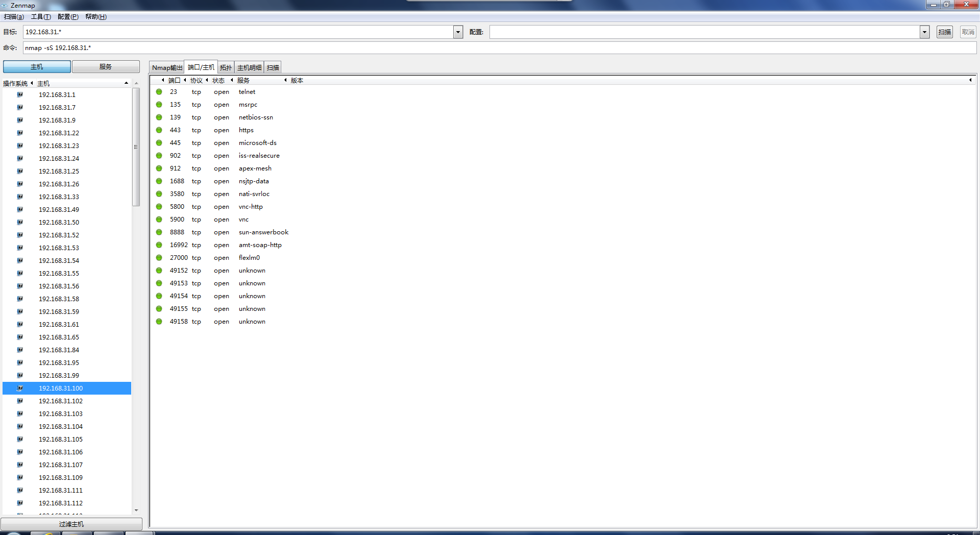This screenshot has height=535, width=980.
Task: Switch to the 主机明细 tab
Action: (x=249, y=67)
